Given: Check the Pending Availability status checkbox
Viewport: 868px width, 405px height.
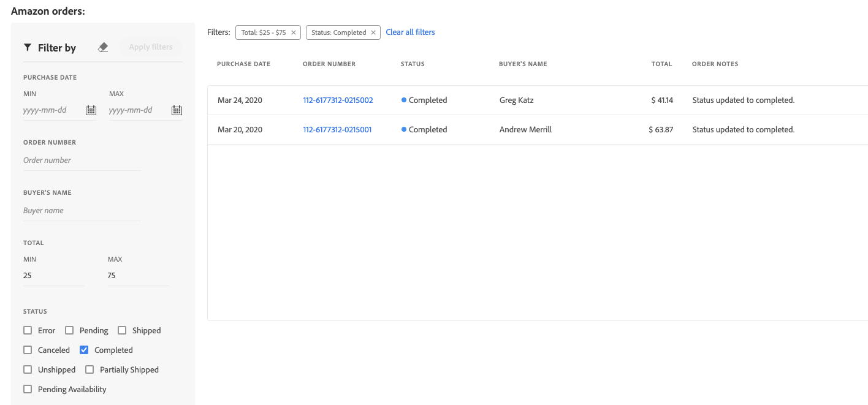Looking at the screenshot, I should pyautogui.click(x=28, y=389).
